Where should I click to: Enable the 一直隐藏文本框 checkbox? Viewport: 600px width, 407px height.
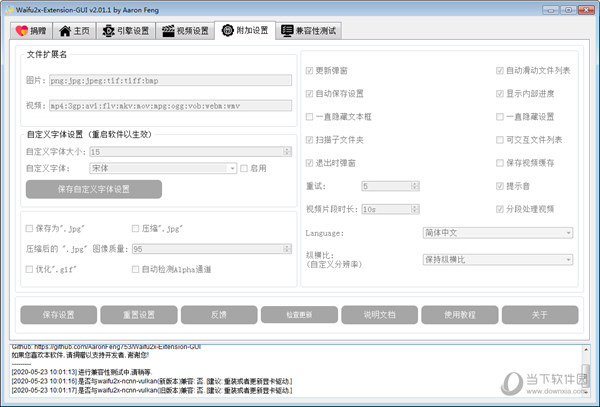310,117
